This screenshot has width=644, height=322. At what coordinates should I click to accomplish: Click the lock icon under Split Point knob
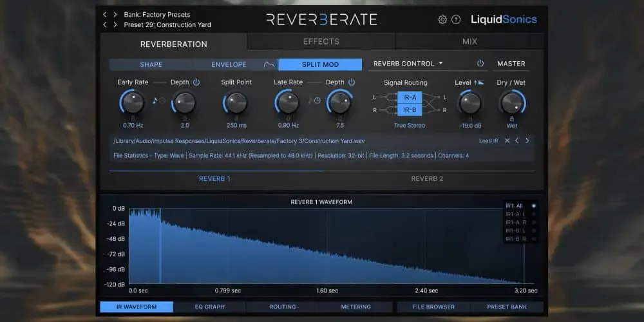click(236, 118)
